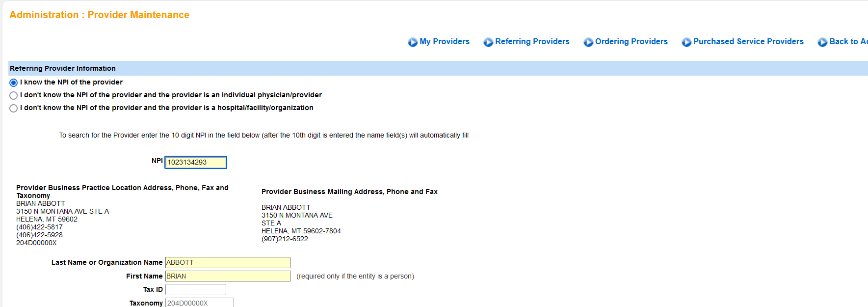This screenshot has width=868, height=307.
Task: Select 'I know the NPI of the provider'
Action: 14,83
